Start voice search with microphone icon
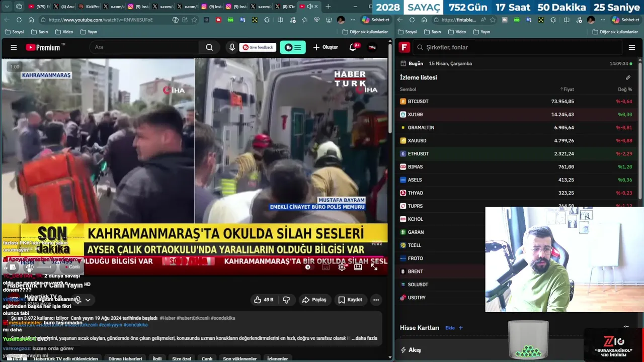 pyautogui.click(x=232, y=47)
